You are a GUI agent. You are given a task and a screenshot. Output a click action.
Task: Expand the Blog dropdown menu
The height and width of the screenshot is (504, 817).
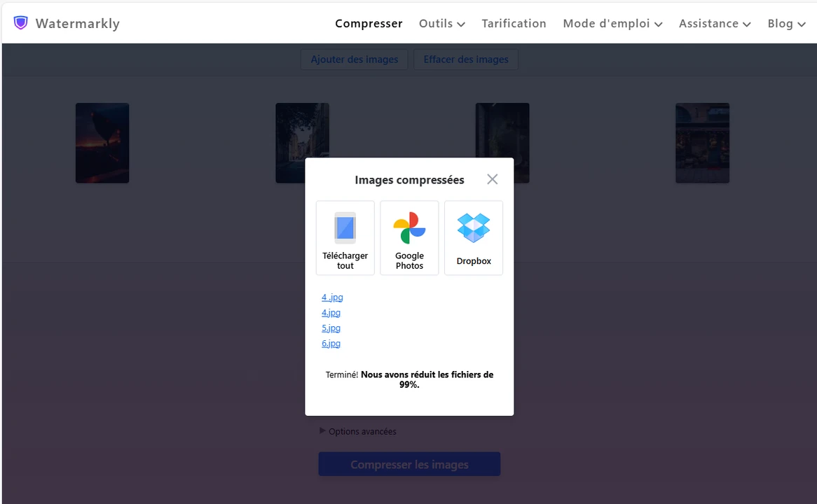tap(786, 23)
